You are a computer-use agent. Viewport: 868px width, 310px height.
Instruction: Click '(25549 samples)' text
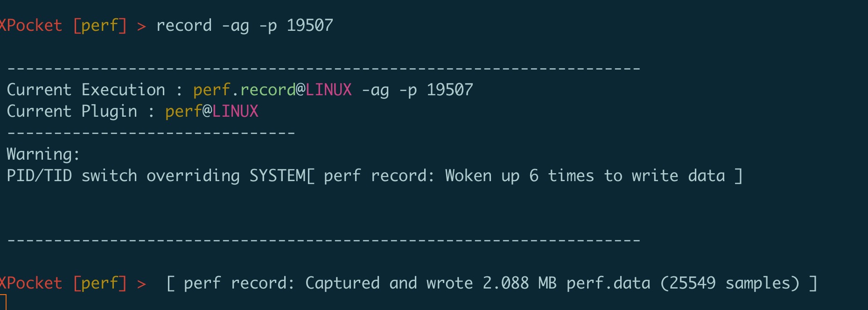pos(730,283)
